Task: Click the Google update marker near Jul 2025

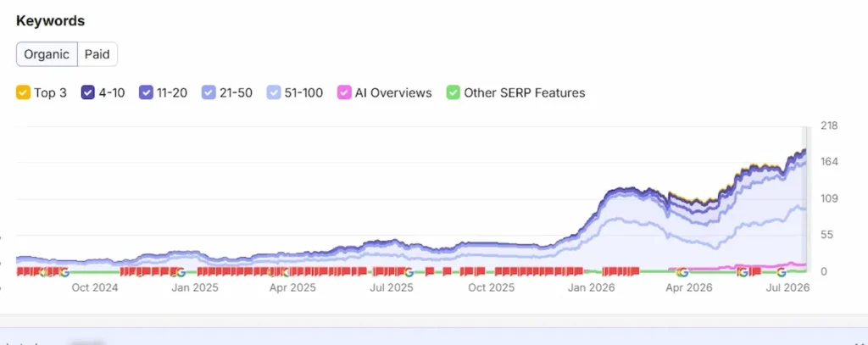Action: pos(409,272)
